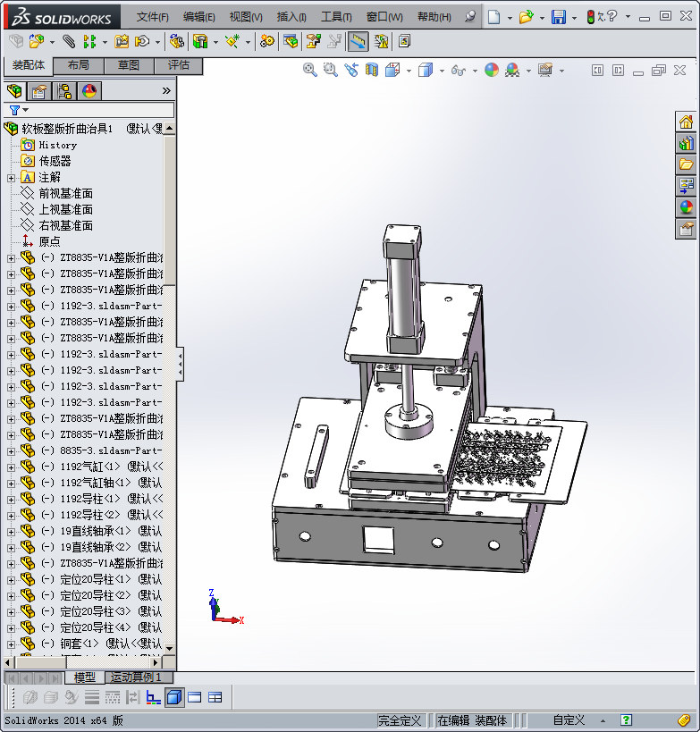
Task: Open the PropertyManager tab
Action: click(x=38, y=91)
